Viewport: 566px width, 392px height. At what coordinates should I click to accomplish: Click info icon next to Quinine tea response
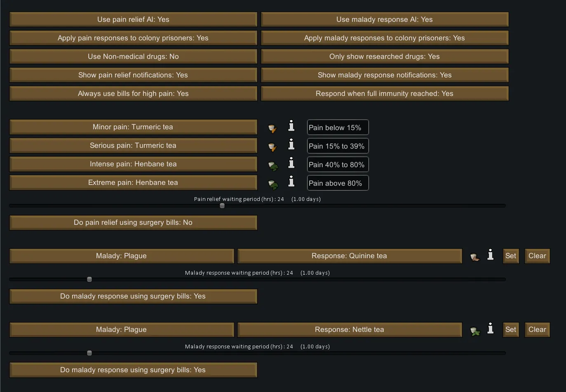coord(490,255)
